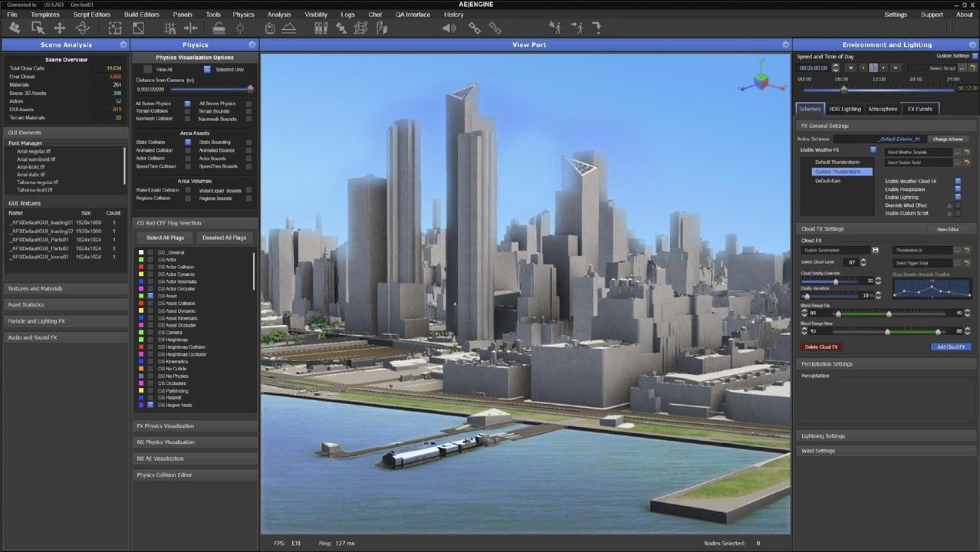Click the speaker audio icon in toolbar
The image size is (980, 552).
[449, 28]
